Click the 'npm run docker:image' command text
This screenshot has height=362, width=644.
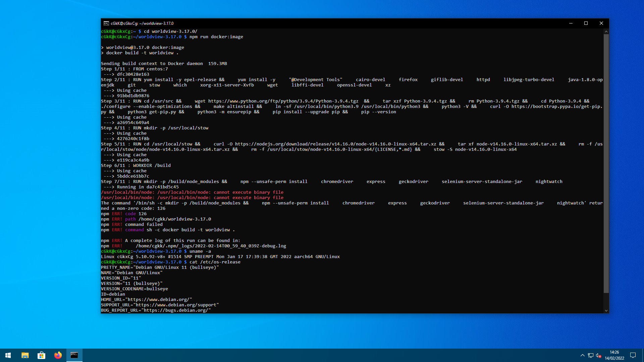click(x=216, y=37)
